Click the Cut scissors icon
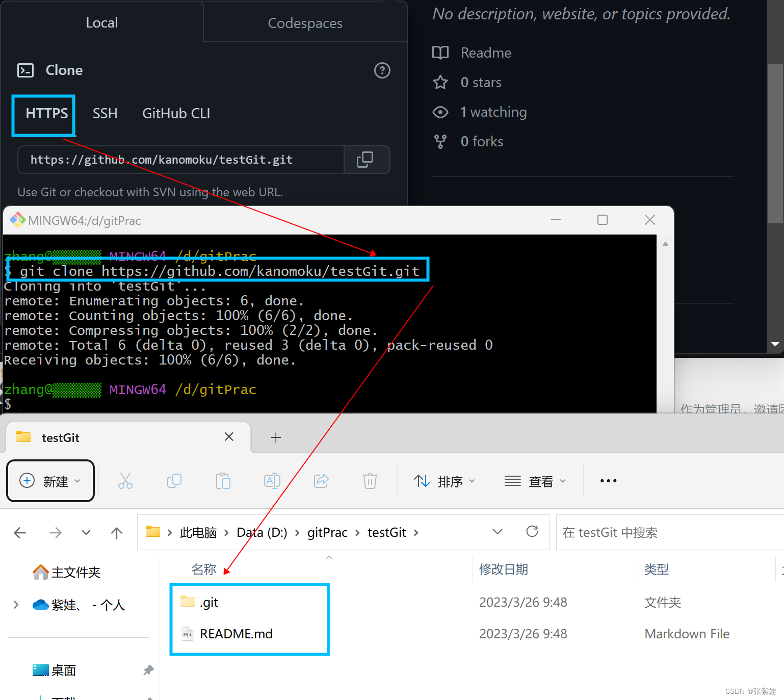 125,481
